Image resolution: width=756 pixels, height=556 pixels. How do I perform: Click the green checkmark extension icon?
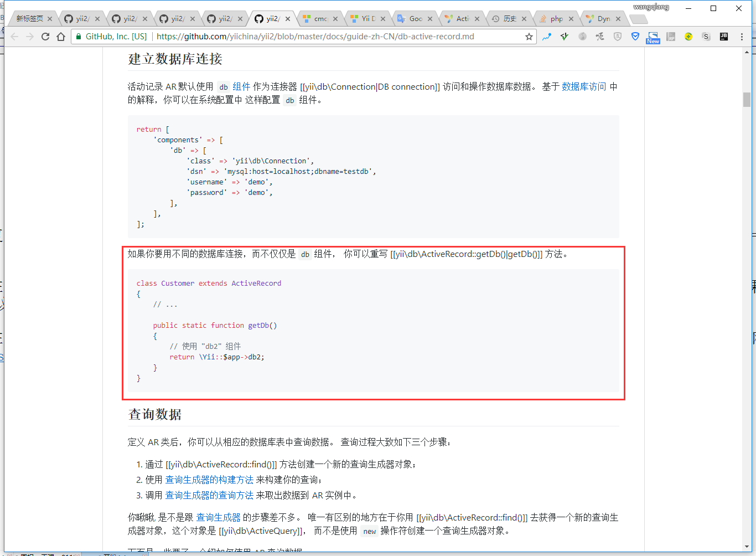[565, 37]
